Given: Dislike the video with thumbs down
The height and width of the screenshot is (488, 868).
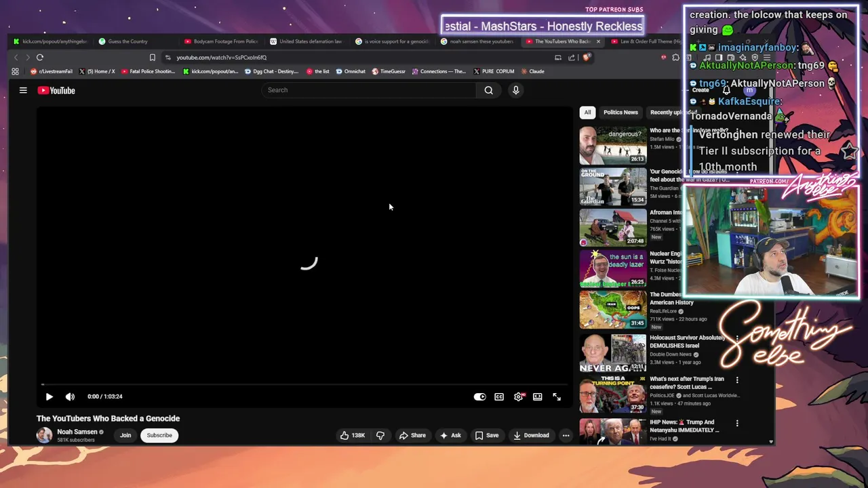Looking at the screenshot, I should (380, 435).
